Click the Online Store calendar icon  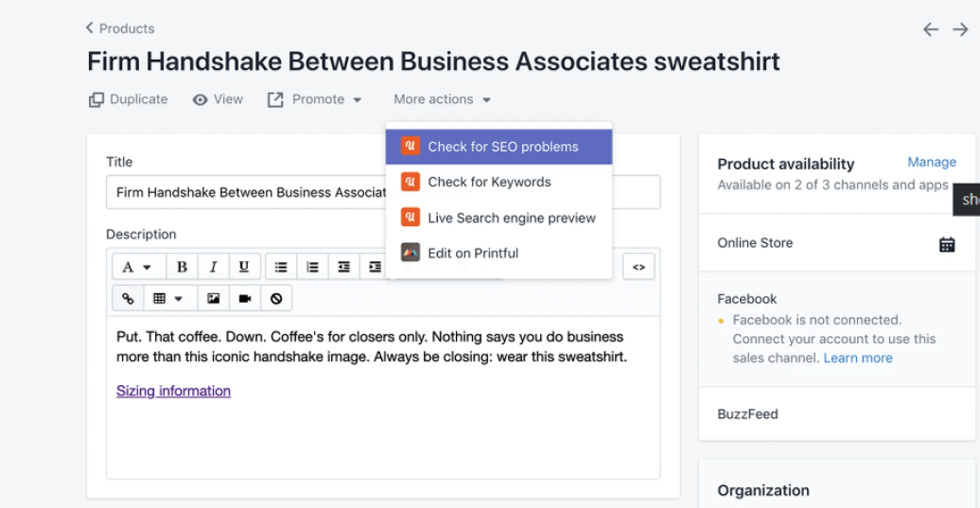pyautogui.click(x=947, y=244)
